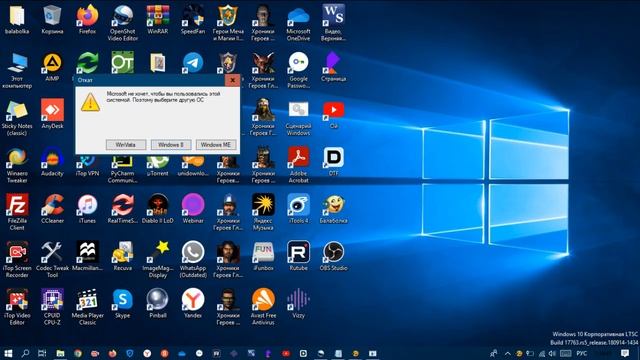Image resolution: width=640 pixels, height=360 pixels.
Task: Launch the WinRAR desktop icon
Action: pyautogui.click(x=158, y=20)
